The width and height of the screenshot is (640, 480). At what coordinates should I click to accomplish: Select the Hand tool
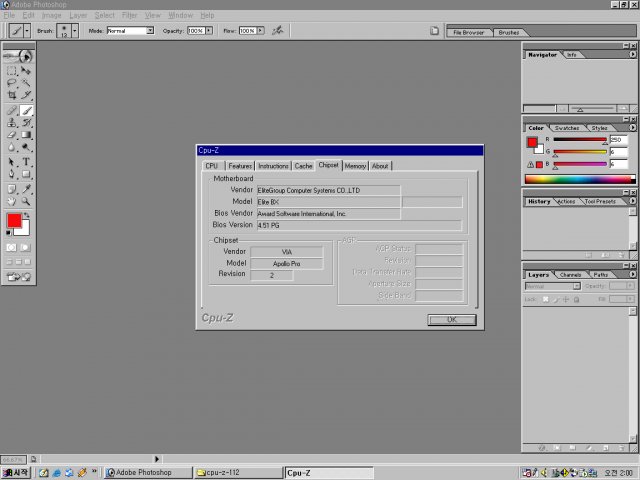(12, 201)
